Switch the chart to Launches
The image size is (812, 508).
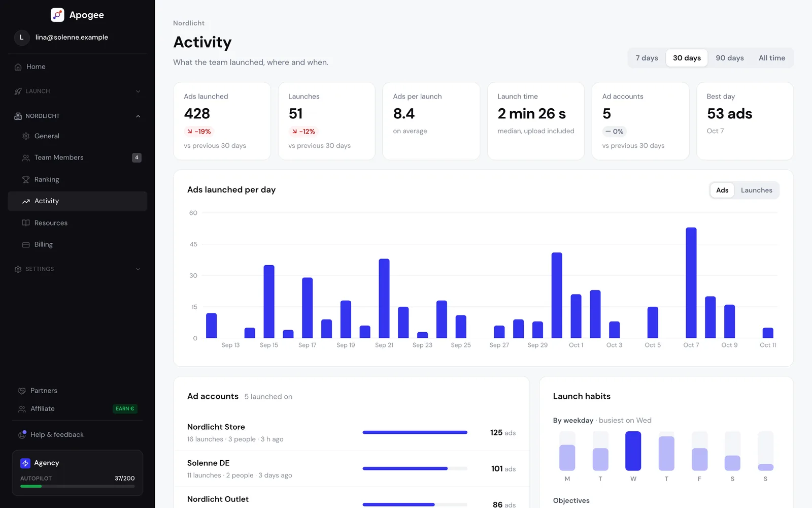(x=756, y=190)
